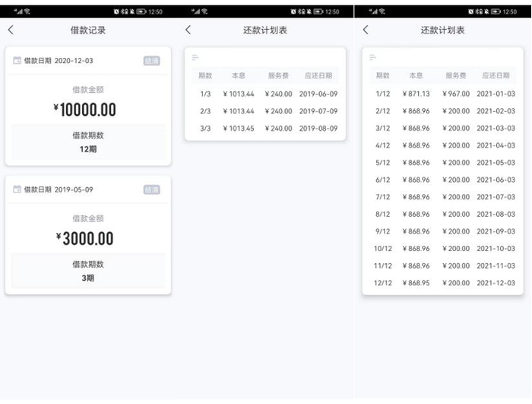Select period 2/3 in the schedule

coord(205,111)
